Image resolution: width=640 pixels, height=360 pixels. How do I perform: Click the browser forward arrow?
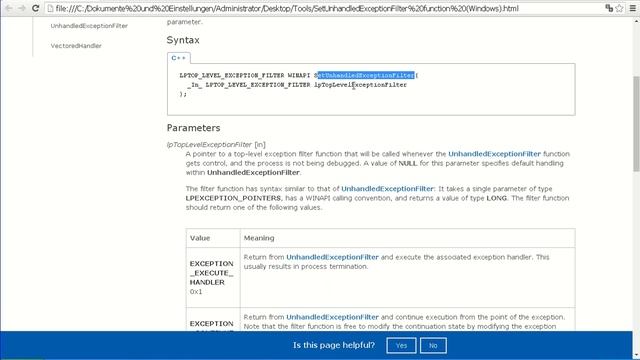point(22,8)
